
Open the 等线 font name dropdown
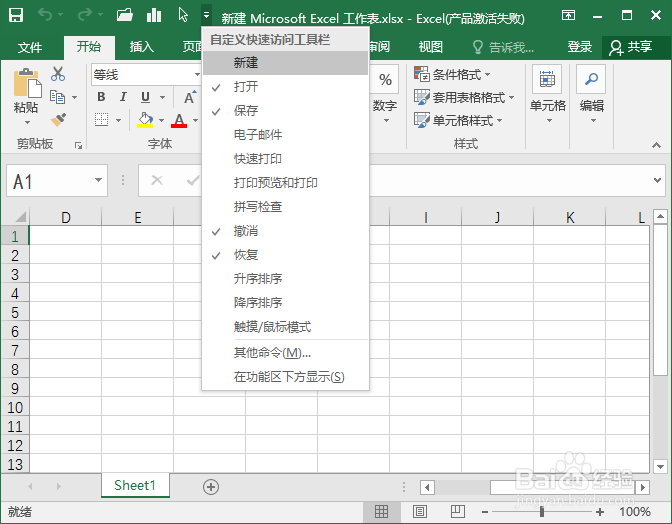pos(197,75)
